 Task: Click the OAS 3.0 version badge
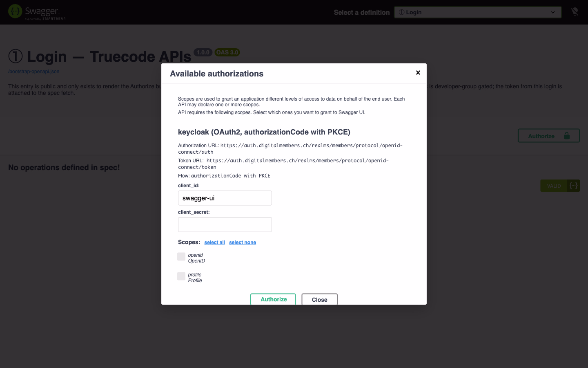[x=227, y=52]
